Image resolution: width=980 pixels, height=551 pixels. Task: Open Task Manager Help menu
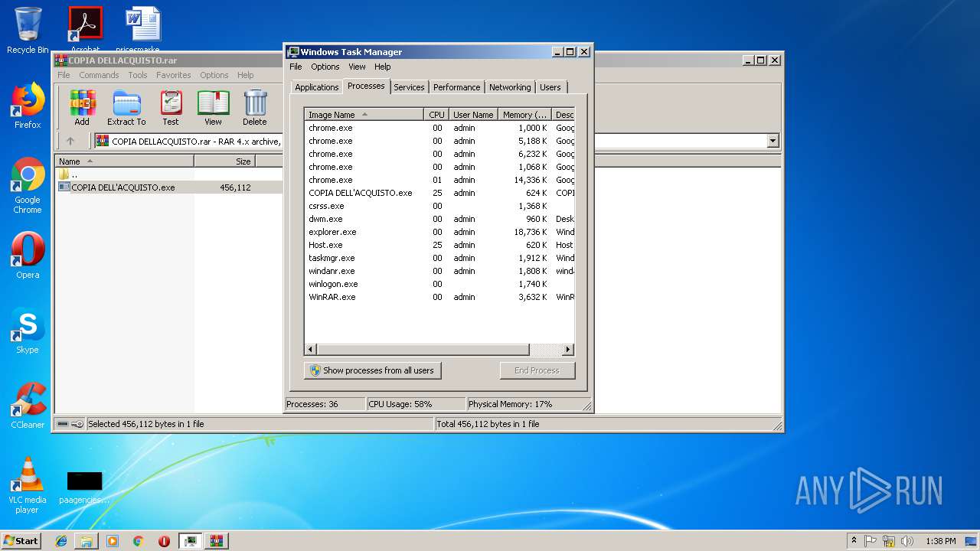click(383, 67)
